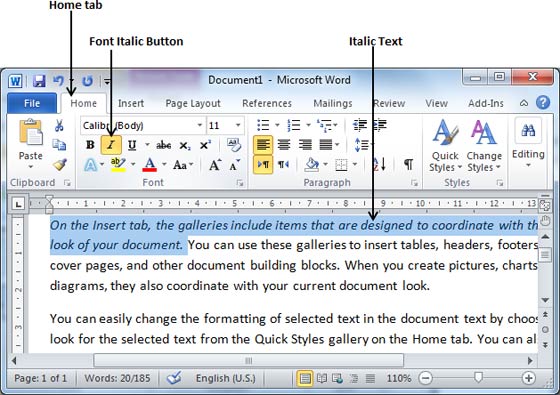Turn off Italic formatting
The width and height of the screenshot is (560, 395).
point(111,145)
